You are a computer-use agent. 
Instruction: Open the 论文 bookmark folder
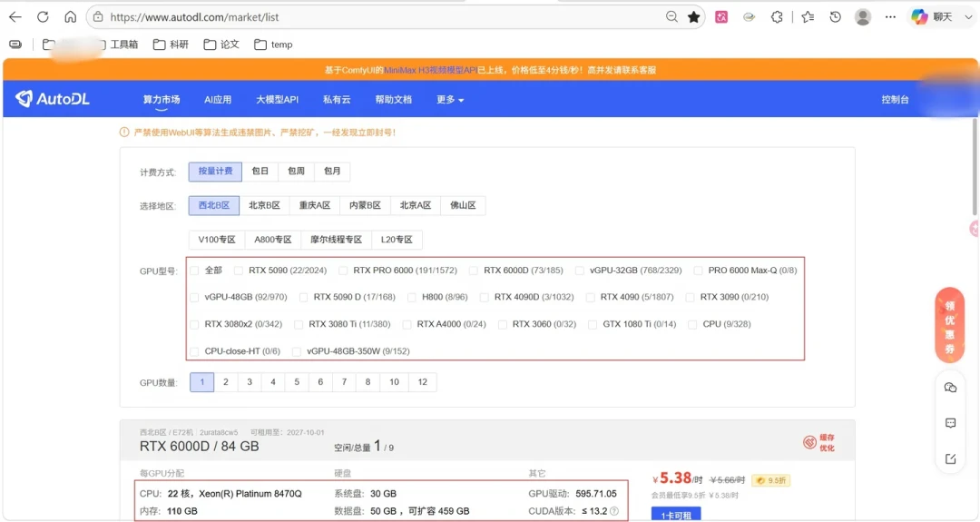pos(222,44)
